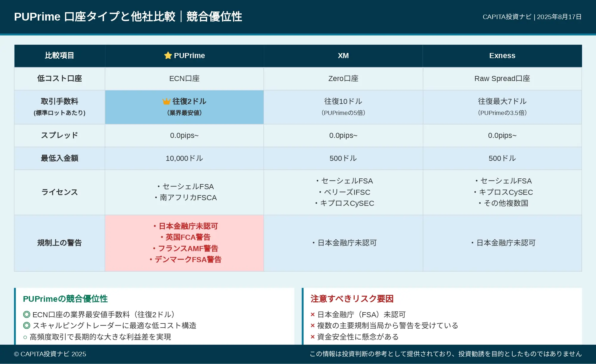Click the 複数の主要規制当局から警告 risk line

[x=384, y=326]
